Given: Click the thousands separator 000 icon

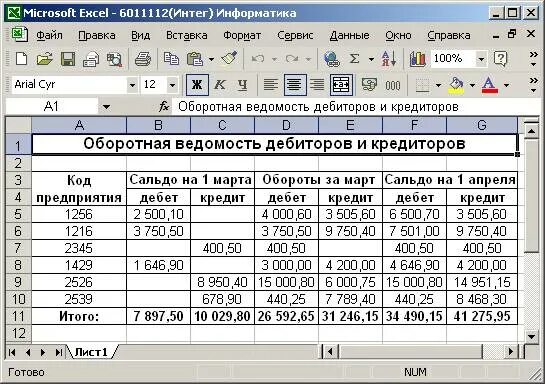Looking at the screenshot, I should [x=393, y=85].
